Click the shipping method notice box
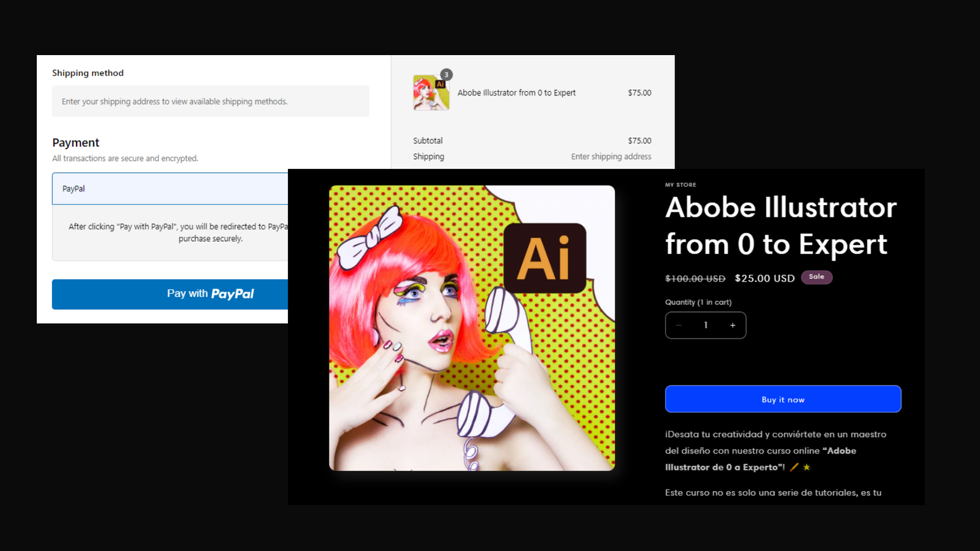 tap(211, 102)
